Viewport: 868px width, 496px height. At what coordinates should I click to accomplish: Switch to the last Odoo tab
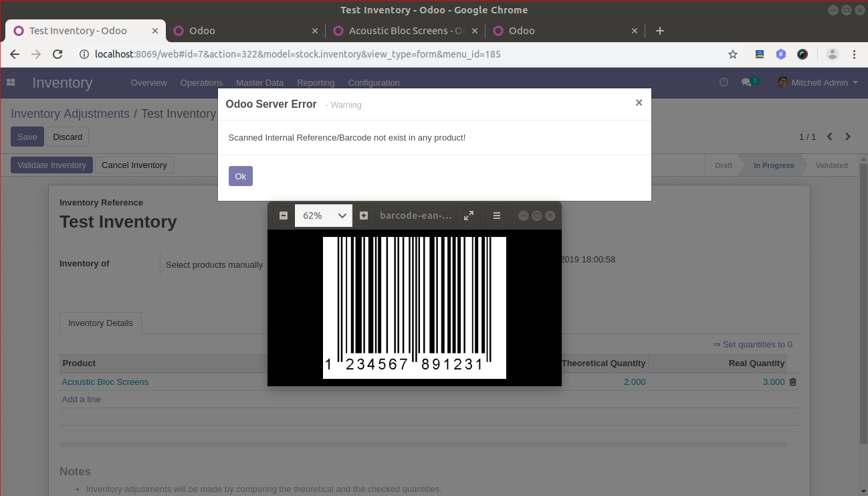[565, 31]
